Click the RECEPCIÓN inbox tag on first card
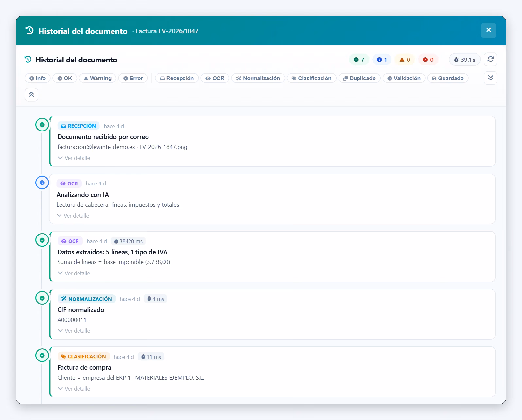Viewport: 522px width, 420px height. [78, 126]
